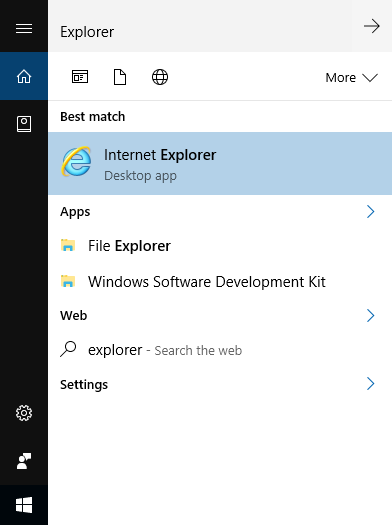Screen dimensions: 392x525
Task: Click the magnifier icon beside explorer web search
Action: point(68,349)
